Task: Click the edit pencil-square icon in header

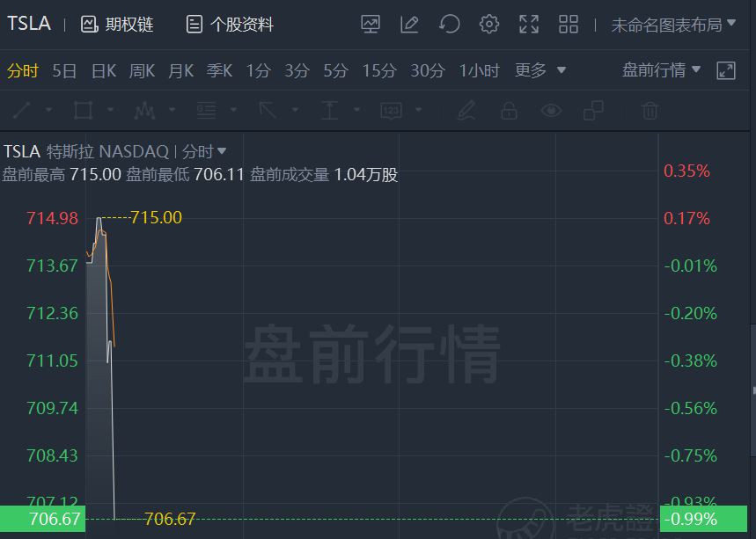Action: point(409,24)
